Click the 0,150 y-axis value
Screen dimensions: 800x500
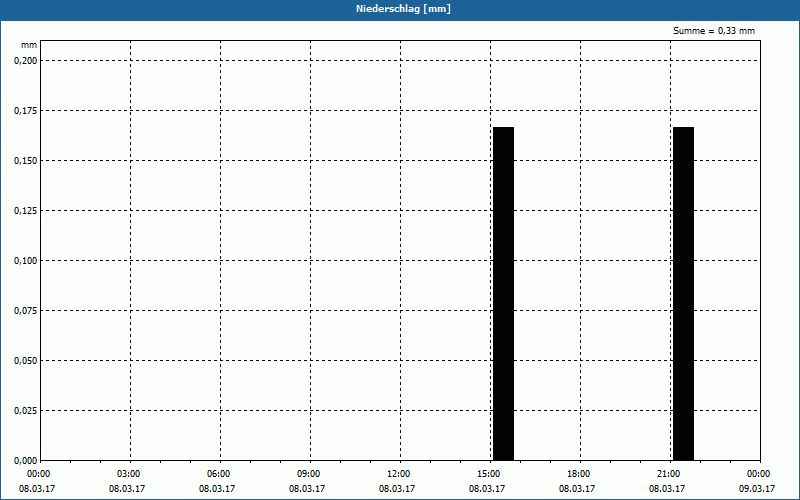tap(26, 161)
